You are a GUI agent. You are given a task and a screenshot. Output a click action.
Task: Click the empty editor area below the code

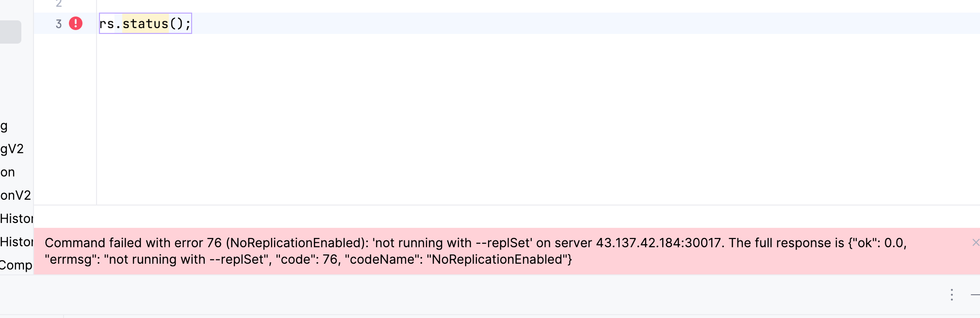click(485, 121)
